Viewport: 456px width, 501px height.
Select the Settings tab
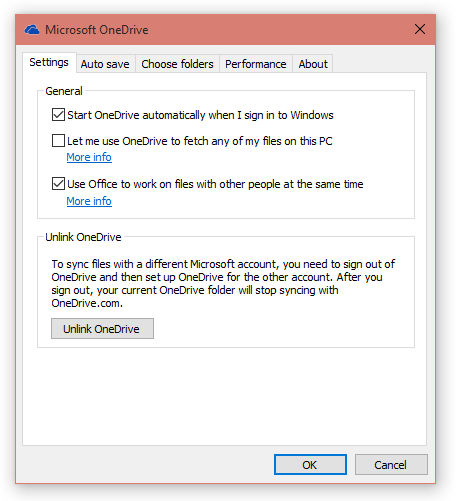49,62
